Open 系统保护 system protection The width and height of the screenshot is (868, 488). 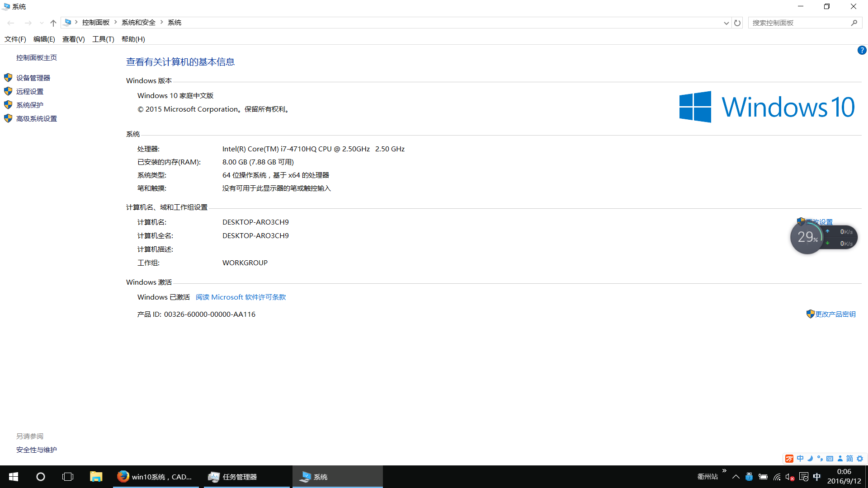point(30,105)
